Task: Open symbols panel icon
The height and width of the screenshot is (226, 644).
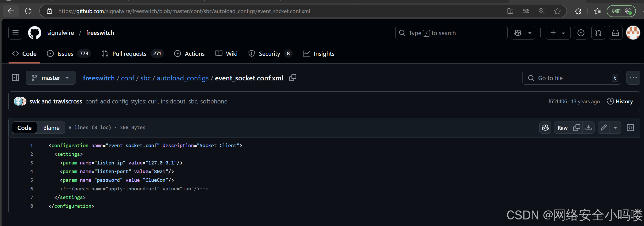Action: (630, 128)
